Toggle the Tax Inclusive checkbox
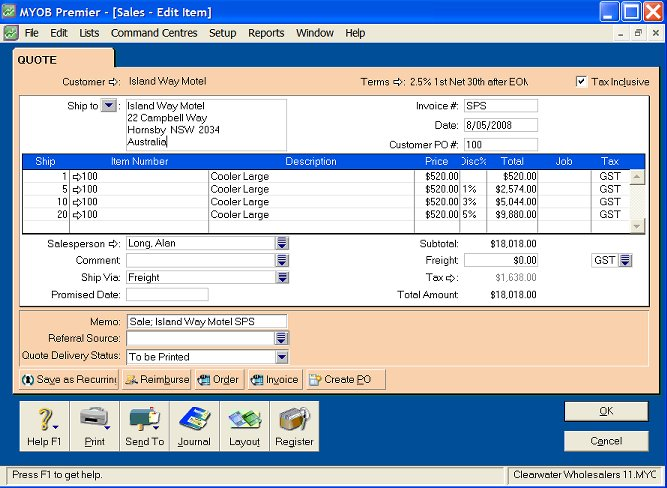This screenshot has width=667, height=488. tap(581, 81)
